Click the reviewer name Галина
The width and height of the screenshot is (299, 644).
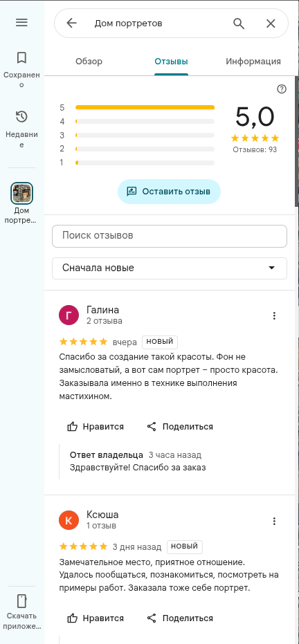pyautogui.click(x=102, y=310)
